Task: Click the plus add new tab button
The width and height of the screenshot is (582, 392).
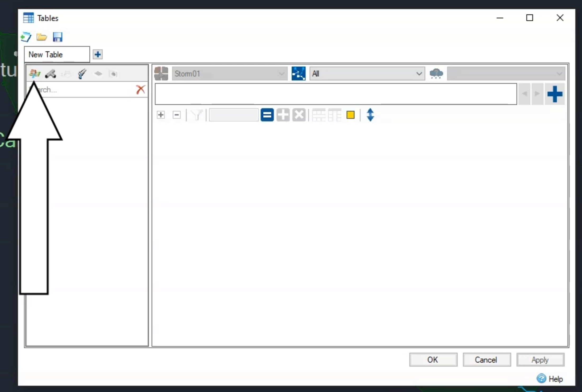Action: pos(98,54)
